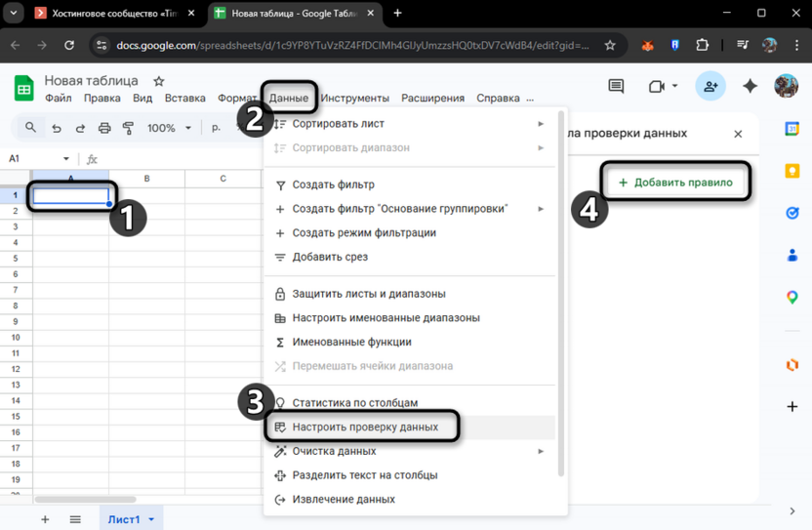
Task: Select 'Добавить срез' option
Action: (x=410, y=257)
